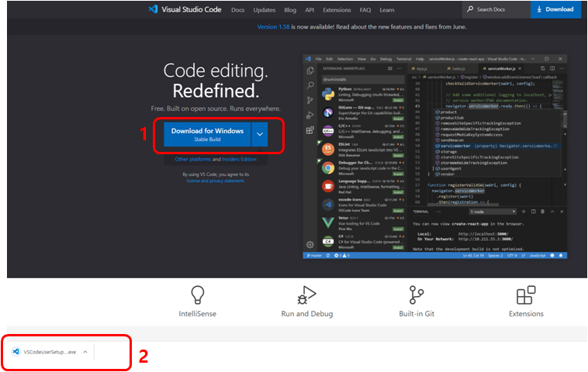Image resolution: width=588 pixels, height=372 pixels.
Task: Open the Blog navigation item
Action: pyautogui.click(x=290, y=10)
